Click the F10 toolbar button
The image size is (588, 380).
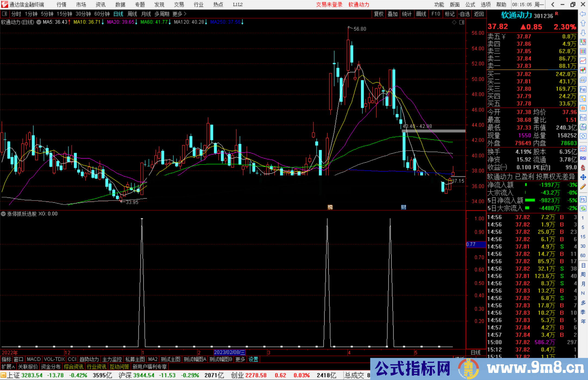(436, 14)
